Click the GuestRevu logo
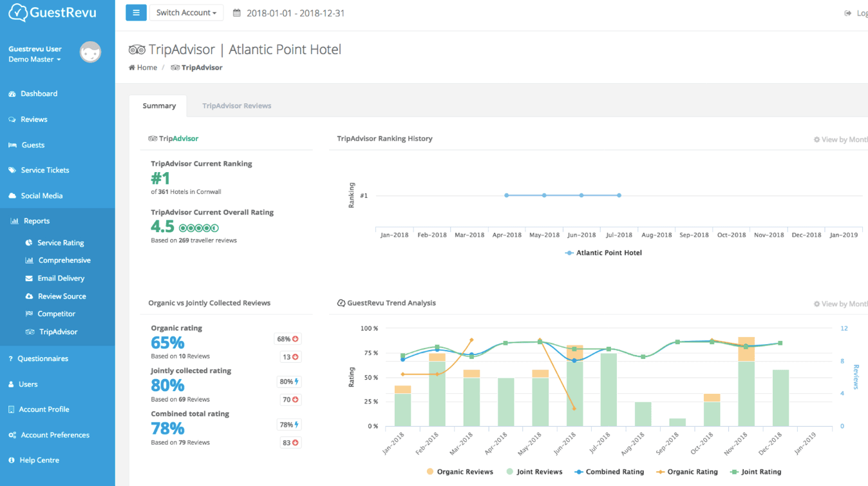 tap(53, 12)
